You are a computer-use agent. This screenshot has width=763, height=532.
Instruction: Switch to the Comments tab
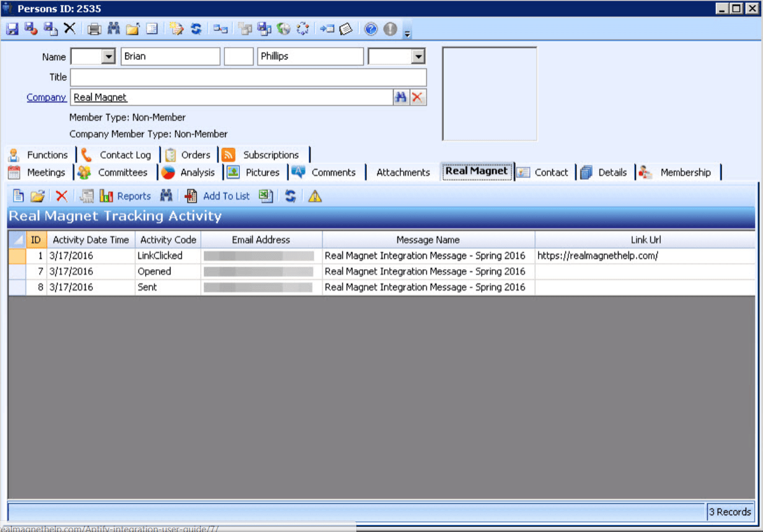[327, 172]
